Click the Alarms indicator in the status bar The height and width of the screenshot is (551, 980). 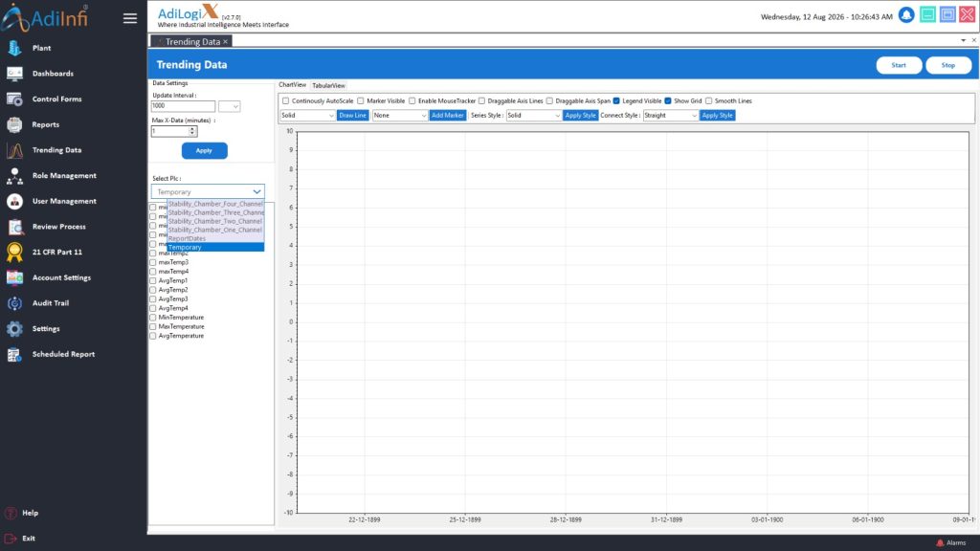click(950, 543)
